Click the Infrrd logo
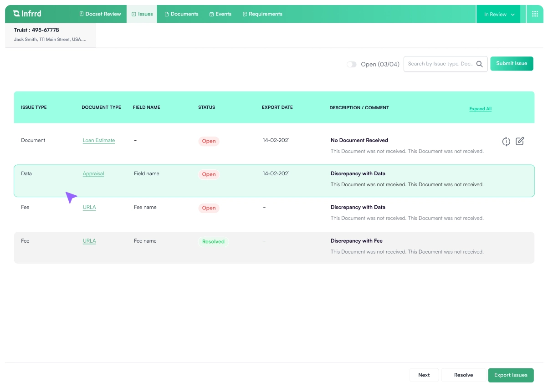548x392 pixels. coord(27,14)
